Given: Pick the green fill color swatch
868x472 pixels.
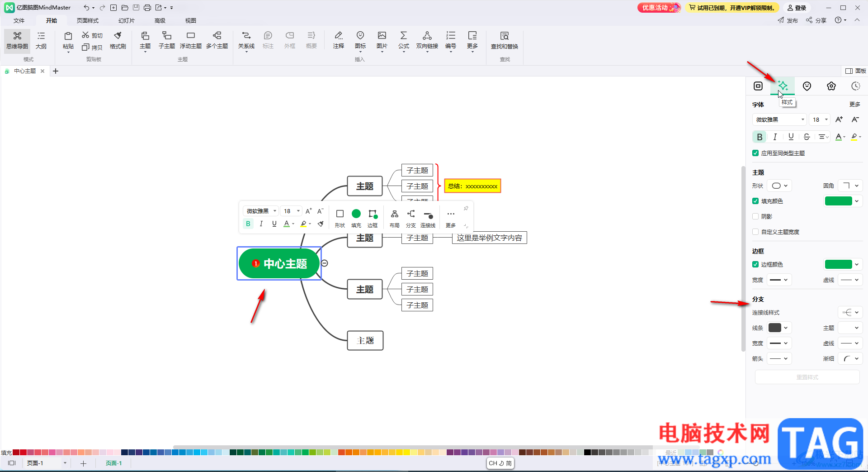Looking at the screenshot, I should click(839, 201).
